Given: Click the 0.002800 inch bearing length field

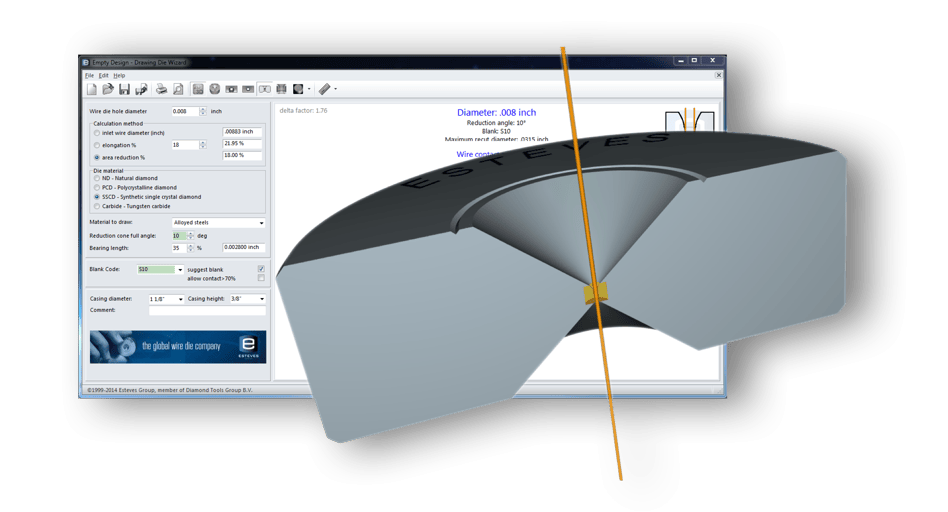Looking at the screenshot, I should point(244,247).
